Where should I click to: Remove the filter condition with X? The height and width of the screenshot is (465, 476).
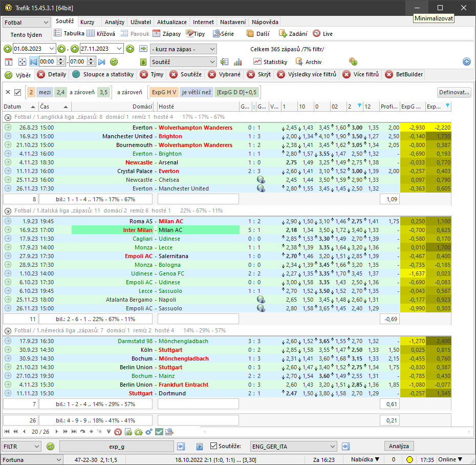(8, 92)
